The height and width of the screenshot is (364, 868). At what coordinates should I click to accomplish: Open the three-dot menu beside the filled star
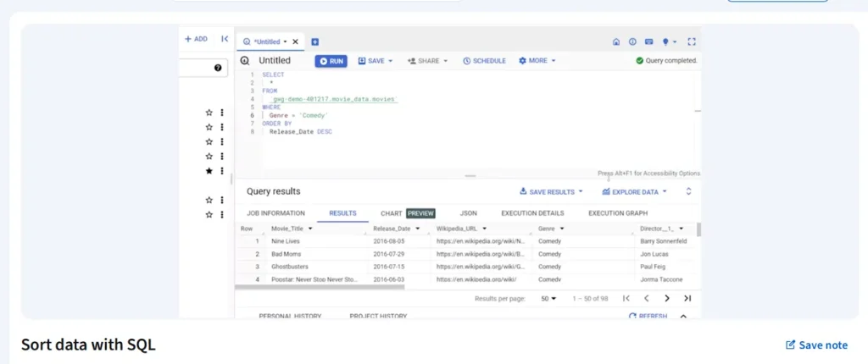point(222,171)
